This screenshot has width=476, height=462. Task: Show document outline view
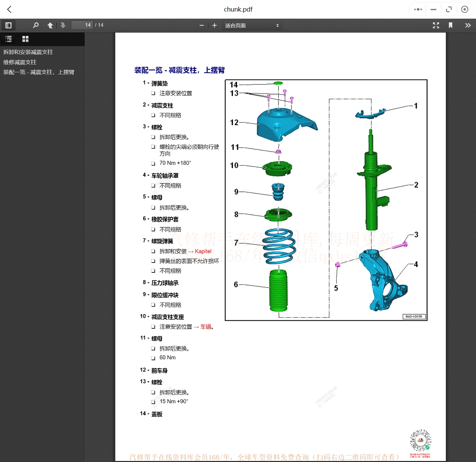[x=8, y=39]
